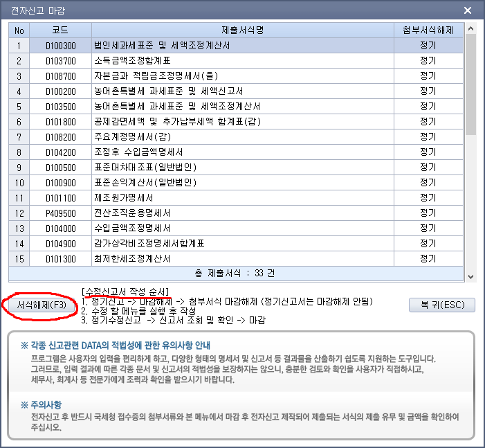Select row 농어촌특별세 과세표준 및 세액조정계산서
The image size is (485, 448).
click(236, 107)
